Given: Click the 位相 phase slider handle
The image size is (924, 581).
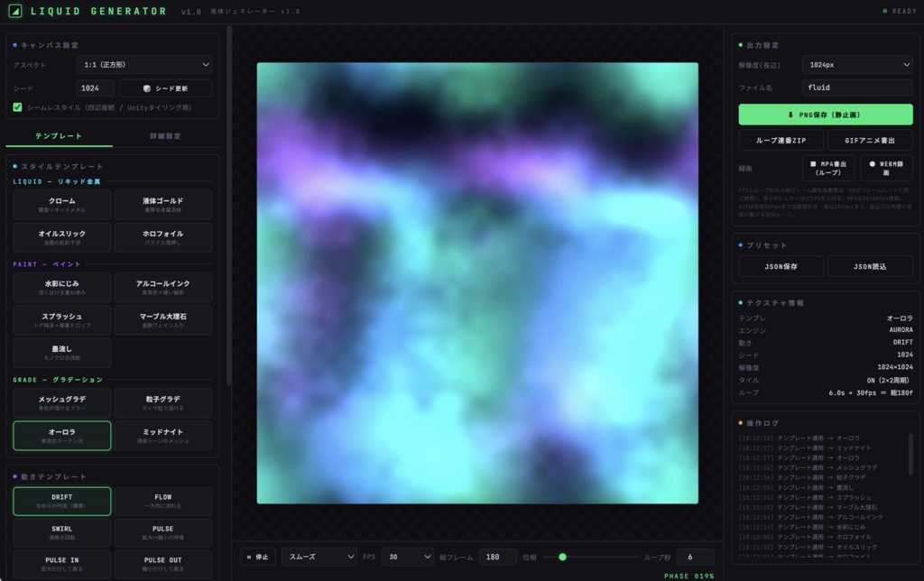Looking at the screenshot, I should pos(563,557).
